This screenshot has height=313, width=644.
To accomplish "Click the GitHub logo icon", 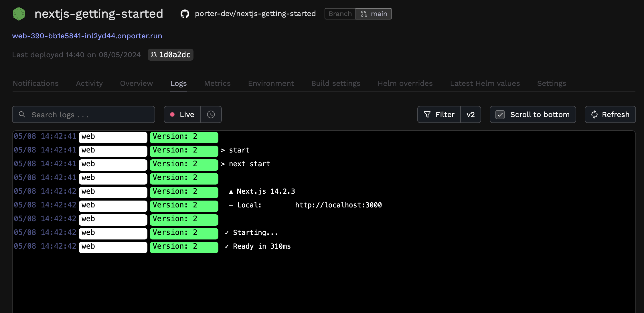I will [185, 14].
